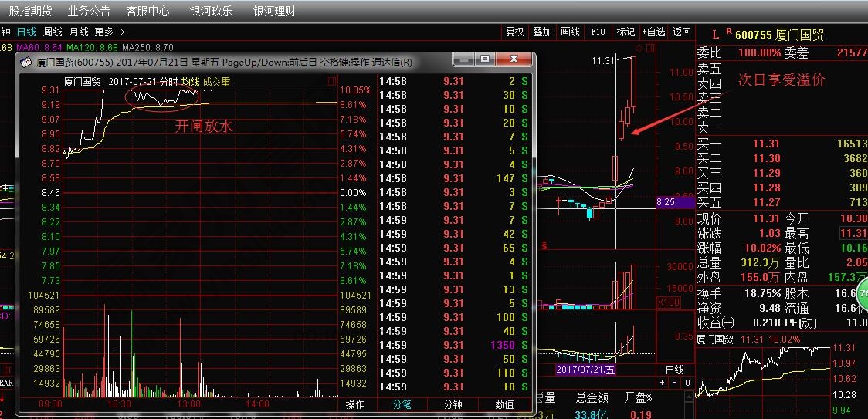This screenshot has width=868, height=419.
Task: Switch chart to 月线 monthly period
Action: point(79,32)
